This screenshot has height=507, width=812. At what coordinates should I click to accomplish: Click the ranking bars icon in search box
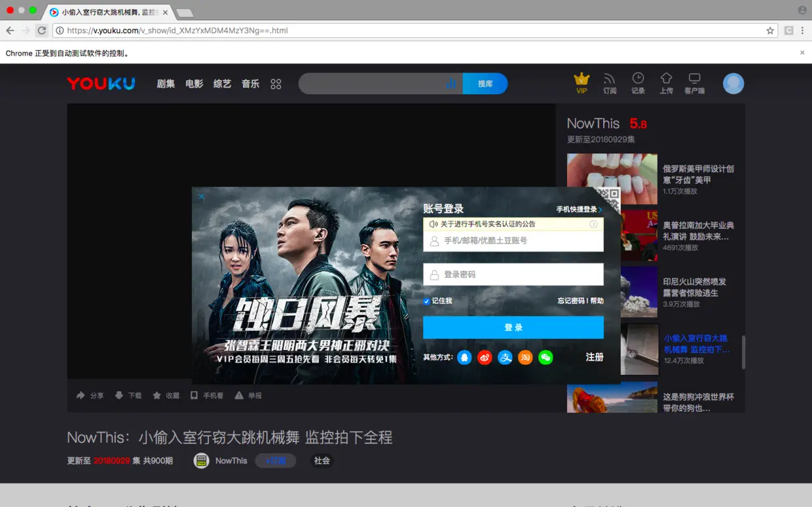451,84
